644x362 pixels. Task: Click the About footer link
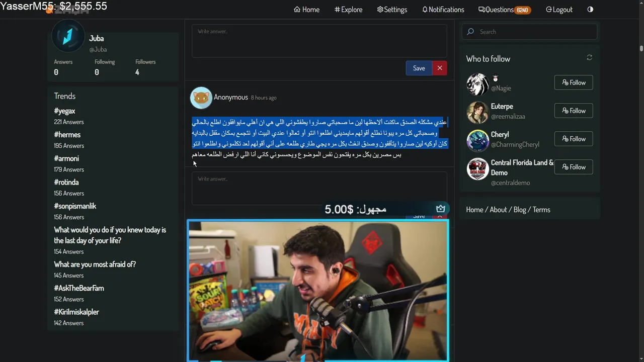(498, 210)
